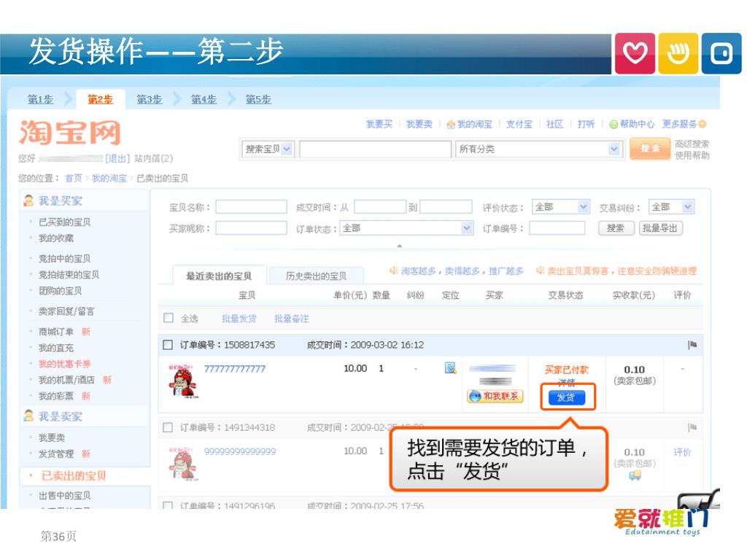Open the 所有分类 category dropdown
The height and width of the screenshot is (560, 747).
tap(539, 149)
